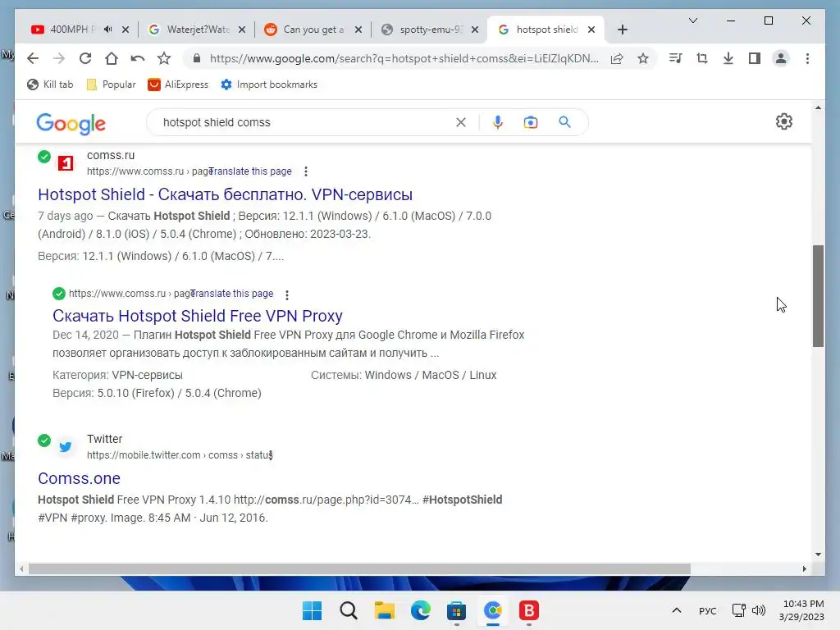Toggle the browser side panel icon

click(755, 58)
